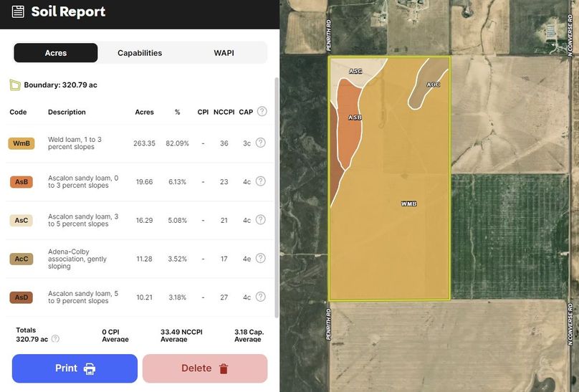The width and height of the screenshot is (579, 392).
Task: Open the WAPI tab
Action: (x=224, y=53)
